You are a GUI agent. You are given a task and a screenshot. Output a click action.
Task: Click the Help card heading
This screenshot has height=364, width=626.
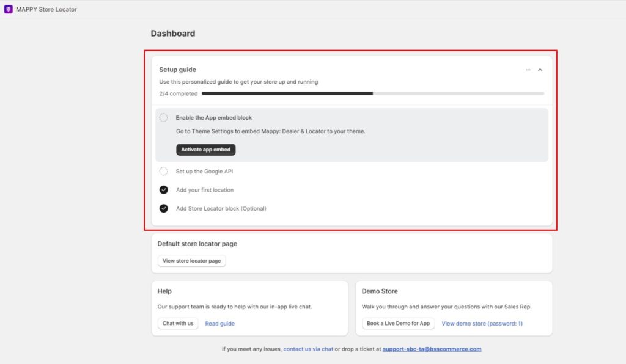coord(164,291)
